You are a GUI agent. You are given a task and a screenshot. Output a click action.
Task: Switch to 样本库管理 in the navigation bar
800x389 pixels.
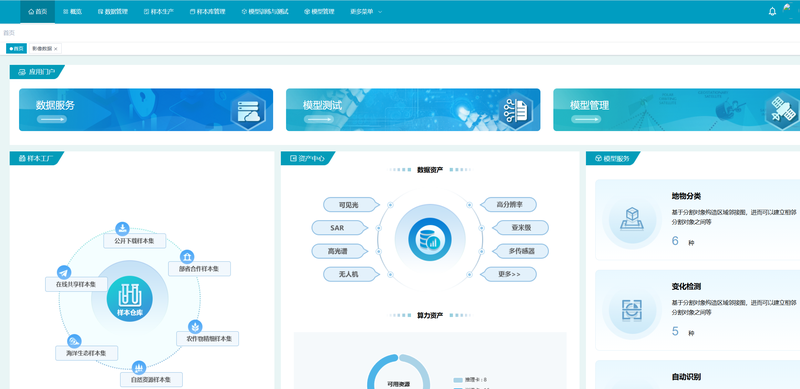pos(208,12)
